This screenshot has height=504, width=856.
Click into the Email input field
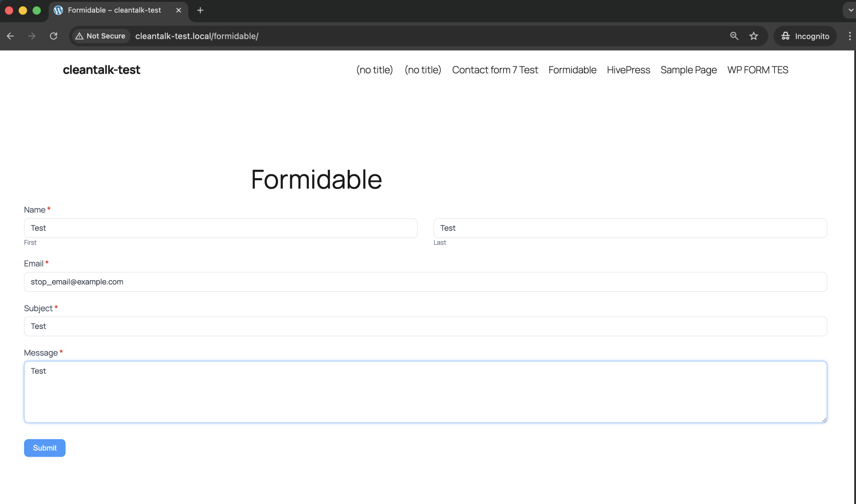(425, 282)
